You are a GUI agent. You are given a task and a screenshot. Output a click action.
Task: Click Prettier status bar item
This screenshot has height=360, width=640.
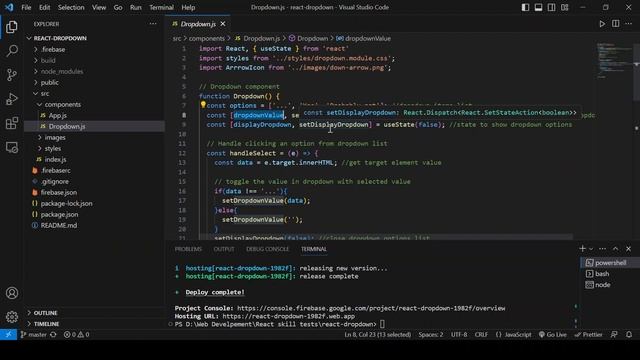tap(588, 334)
